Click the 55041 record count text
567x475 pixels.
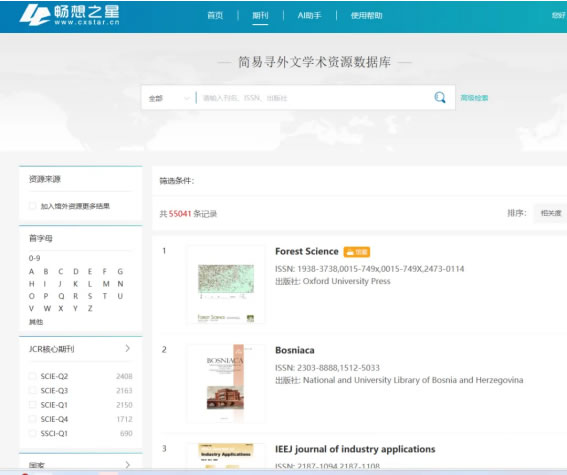[x=180, y=214]
